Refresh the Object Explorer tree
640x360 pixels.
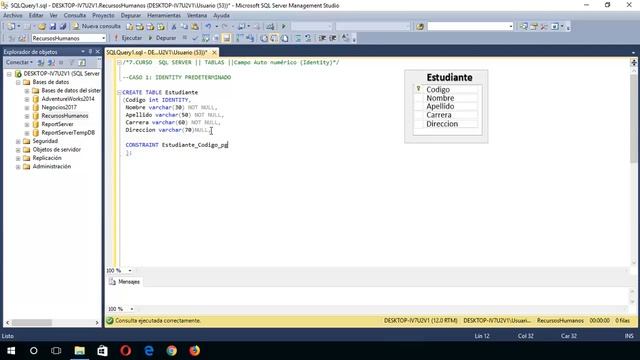coord(82,62)
